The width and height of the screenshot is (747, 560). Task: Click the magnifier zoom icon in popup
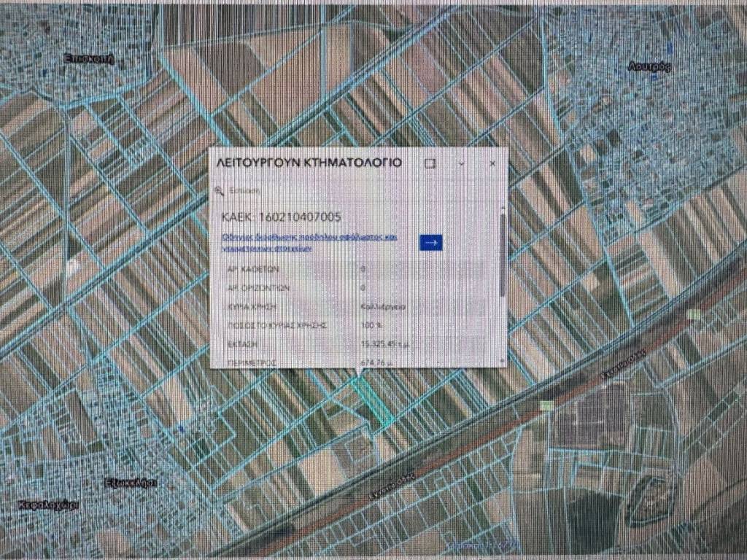[x=218, y=190]
